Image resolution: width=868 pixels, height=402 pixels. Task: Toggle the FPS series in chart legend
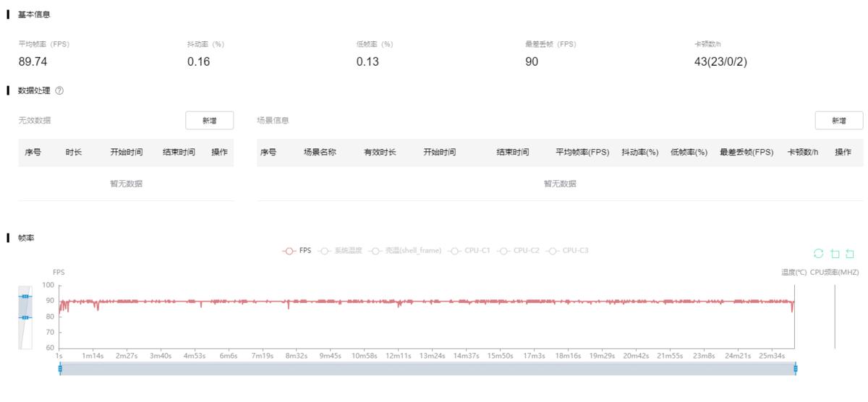pos(297,251)
